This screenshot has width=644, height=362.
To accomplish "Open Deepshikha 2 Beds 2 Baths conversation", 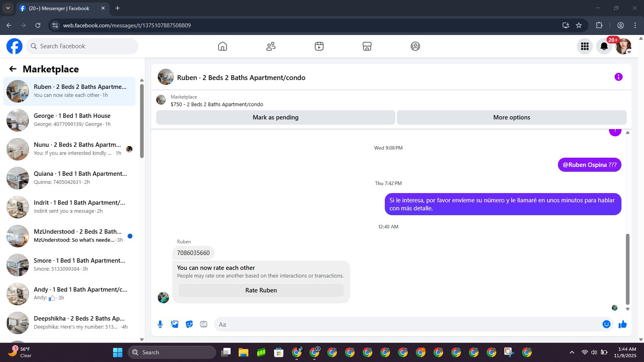I will tap(69, 323).
